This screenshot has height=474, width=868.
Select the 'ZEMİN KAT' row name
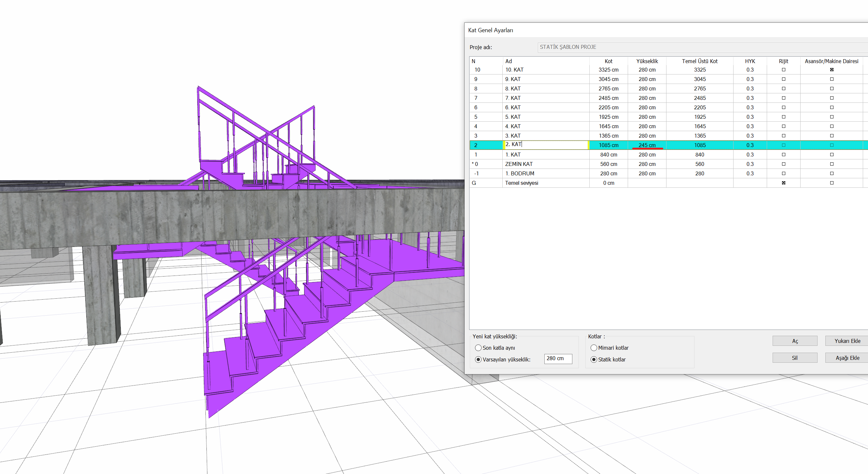click(x=519, y=164)
